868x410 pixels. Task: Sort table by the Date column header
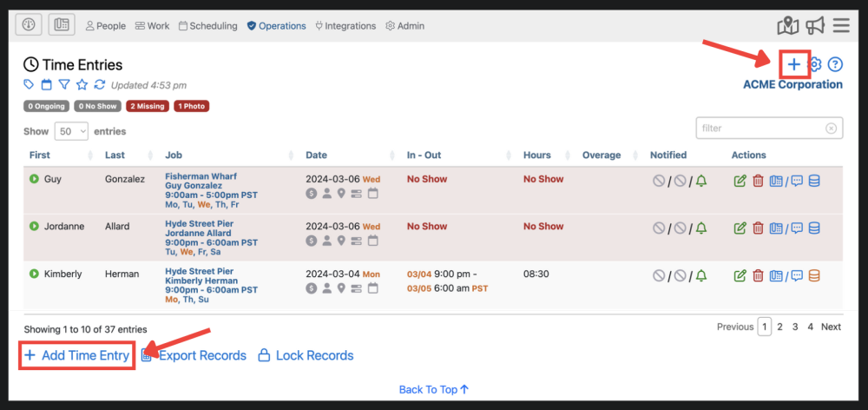pyautogui.click(x=316, y=155)
